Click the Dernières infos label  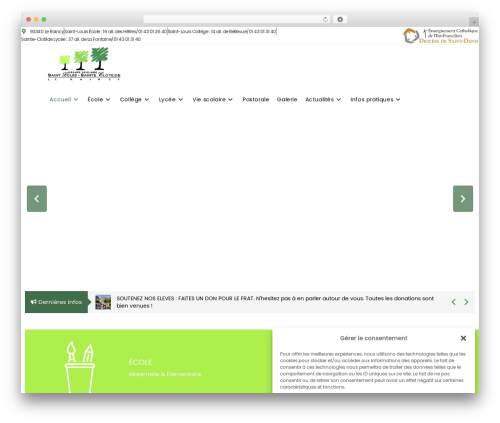(60, 302)
